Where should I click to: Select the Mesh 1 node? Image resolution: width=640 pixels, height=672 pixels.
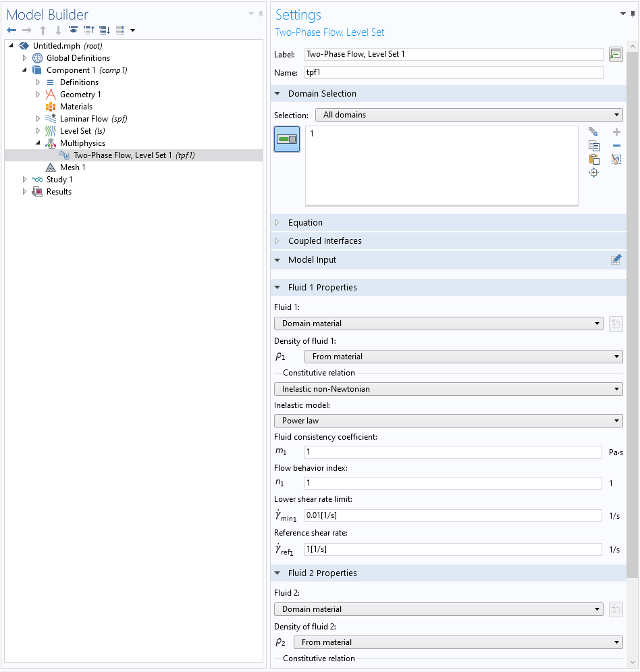(72, 167)
